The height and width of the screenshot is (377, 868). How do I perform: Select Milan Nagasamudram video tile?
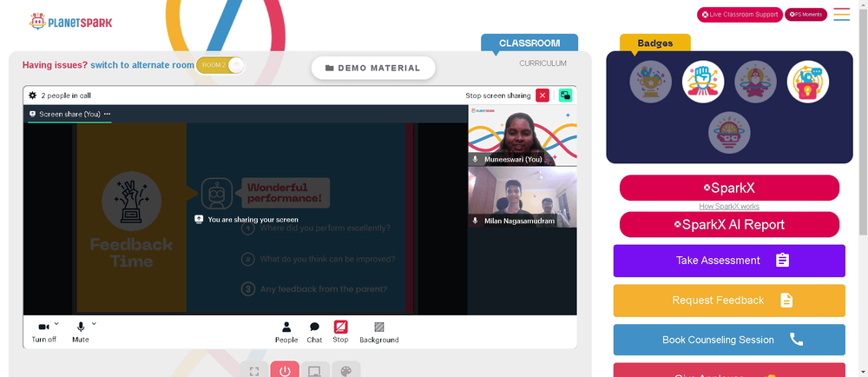tap(523, 198)
